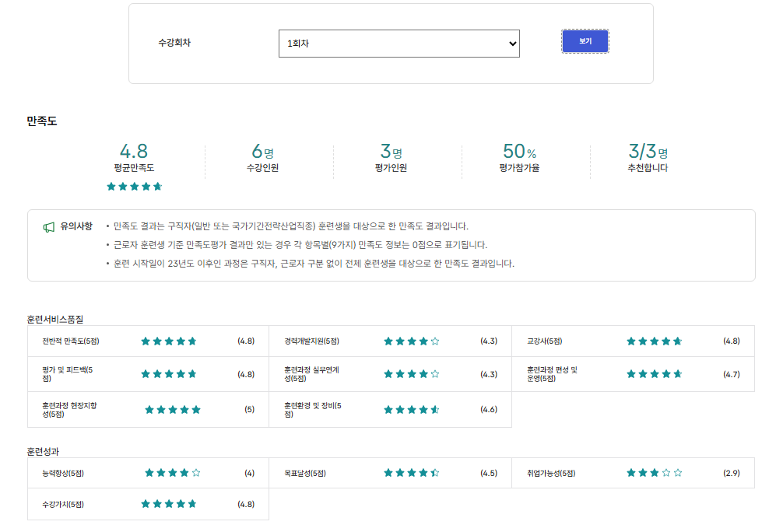
Task: Click the star rating under 평균만족도
Action: [x=134, y=187]
